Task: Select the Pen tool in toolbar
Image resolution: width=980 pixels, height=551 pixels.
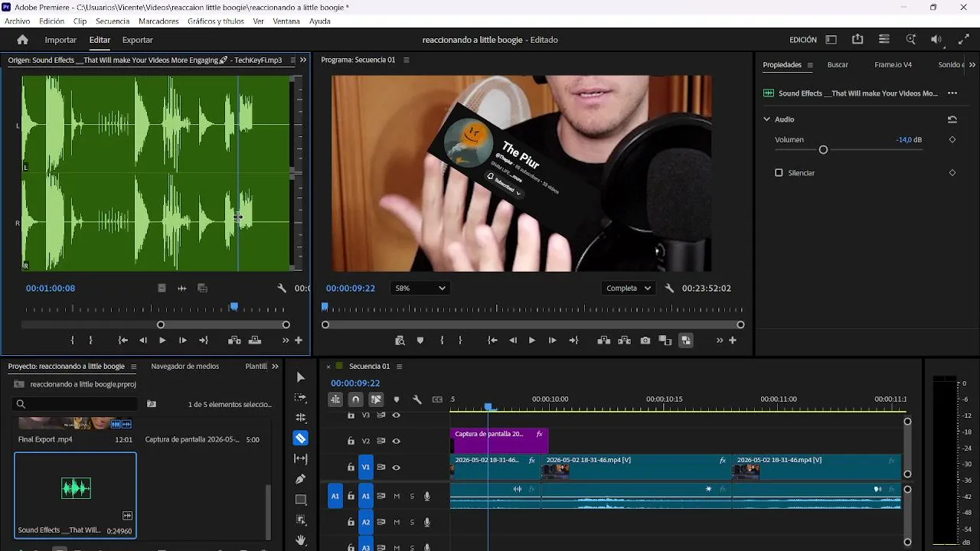Action: 301,479
